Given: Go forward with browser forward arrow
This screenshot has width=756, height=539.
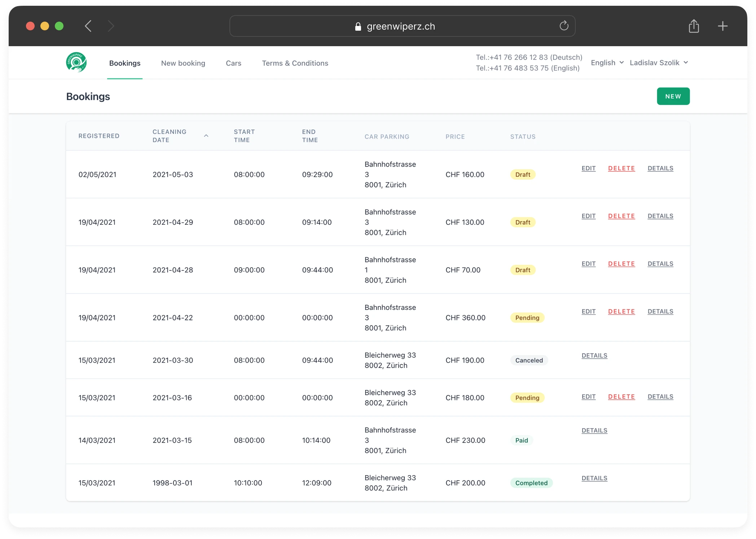Looking at the screenshot, I should tap(111, 26).
